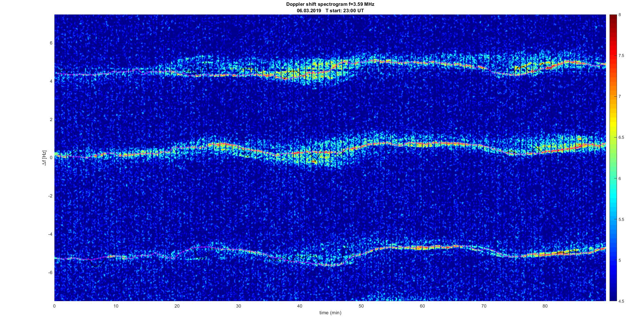Click the 'time (min)' x-axis label
Screen dimensions: 644x323
click(330, 313)
